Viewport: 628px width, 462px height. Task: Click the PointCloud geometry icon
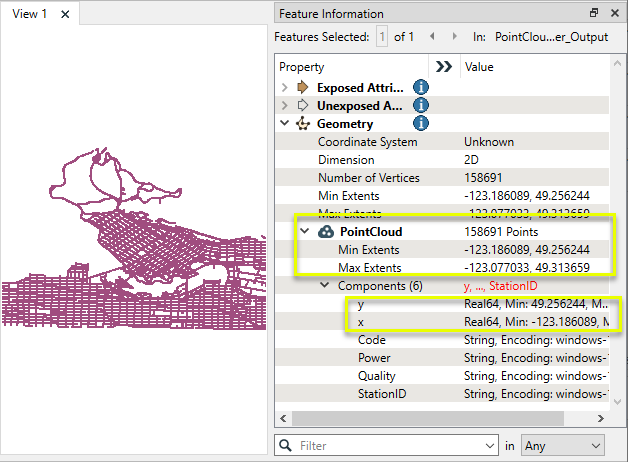[x=326, y=232]
